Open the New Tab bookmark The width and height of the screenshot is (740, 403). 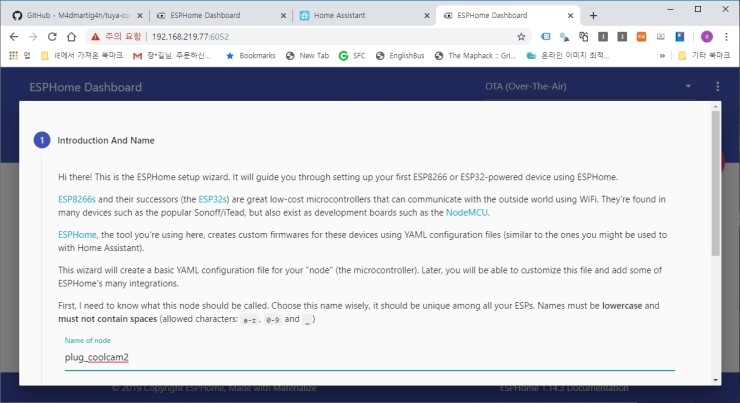pyautogui.click(x=307, y=56)
